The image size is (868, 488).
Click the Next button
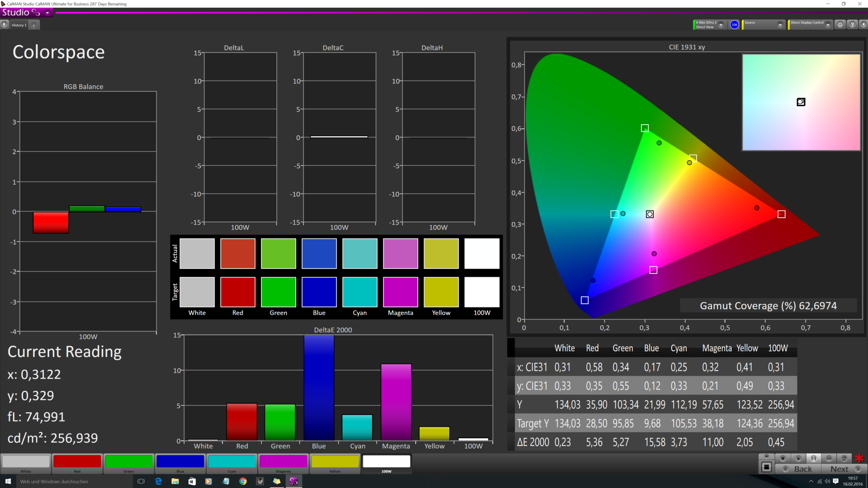coord(844,469)
